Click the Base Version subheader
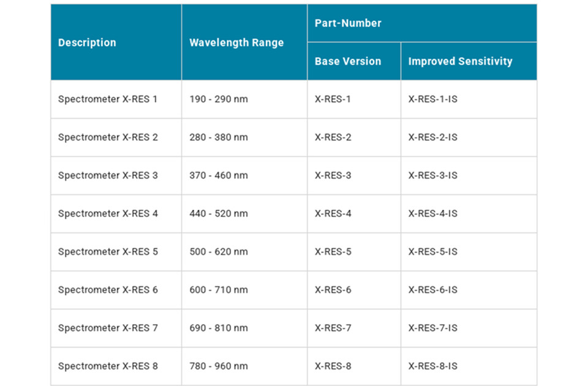The height and width of the screenshot is (386, 588). tap(348, 61)
